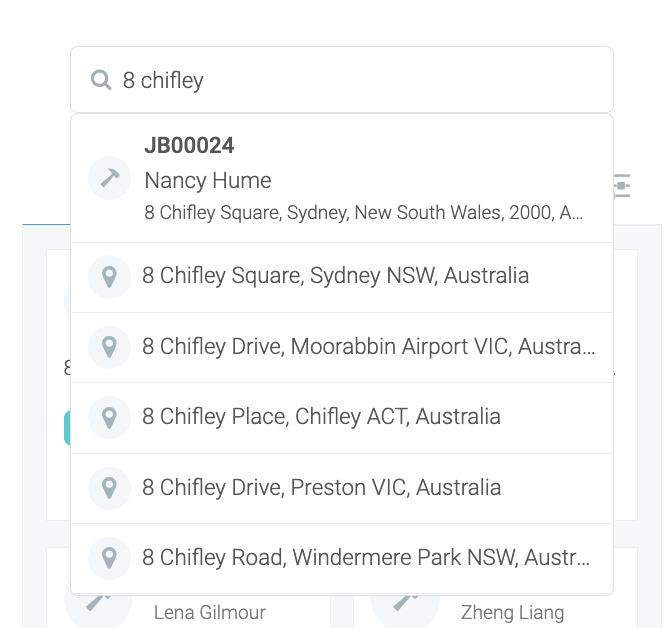Click the pin icon beside 8 Chifley Square
This screenshot has height=628, width=670.
(x=109, y=277)
